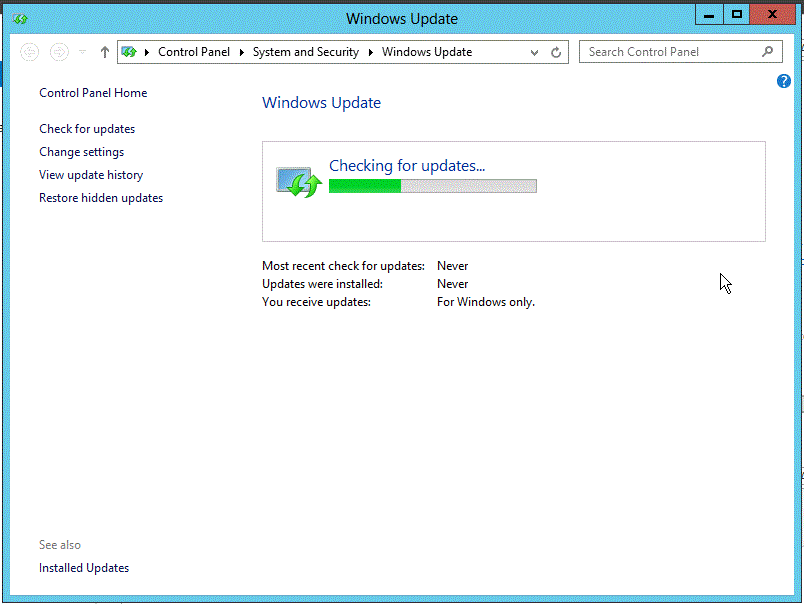Open View update history

[x=91, y=175]
